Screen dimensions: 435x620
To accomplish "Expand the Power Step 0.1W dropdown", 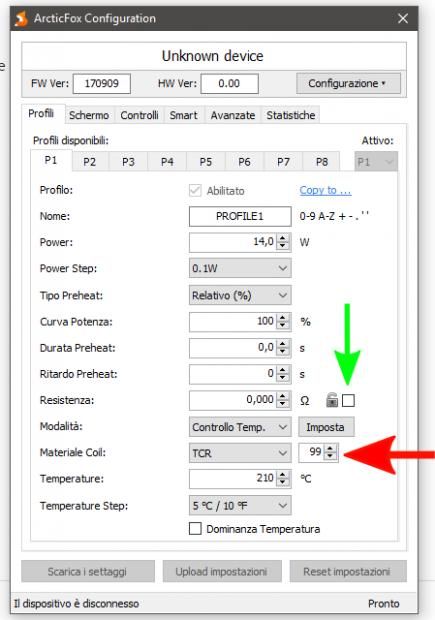I will 240,268.
